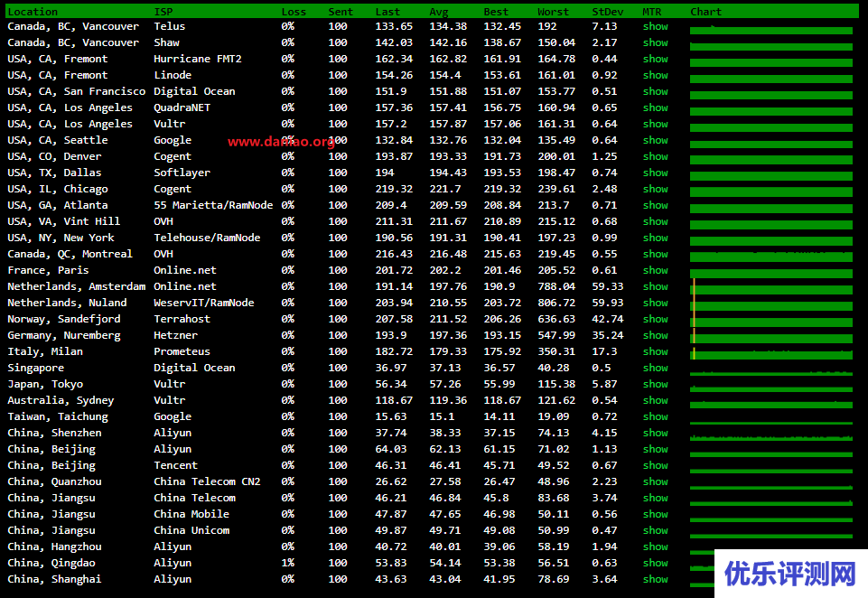
Task: Click the show link for Vancouver Telus
Action: [x=655, y=27]
